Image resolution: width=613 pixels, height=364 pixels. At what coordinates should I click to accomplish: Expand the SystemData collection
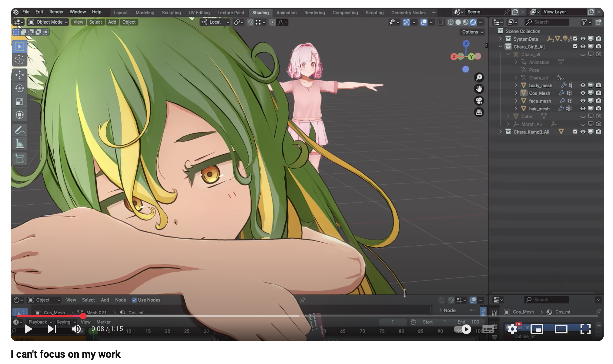click(500, 39)
